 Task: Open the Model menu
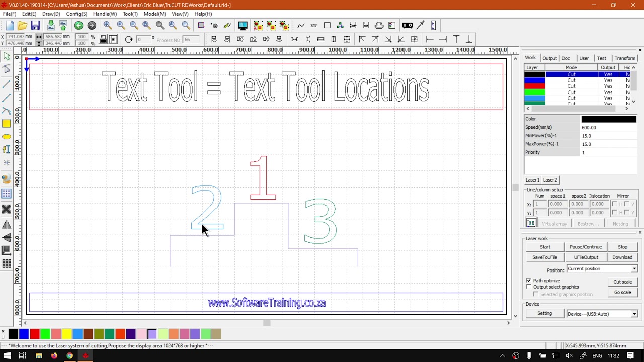coord(154,14)
